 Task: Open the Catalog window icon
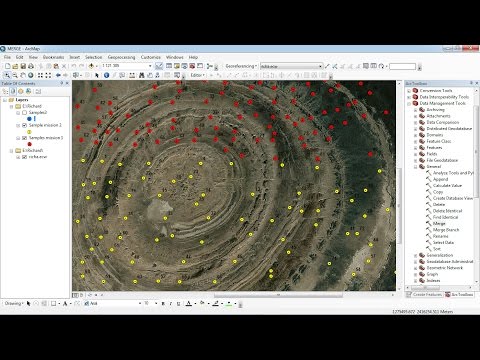(177, 66)
